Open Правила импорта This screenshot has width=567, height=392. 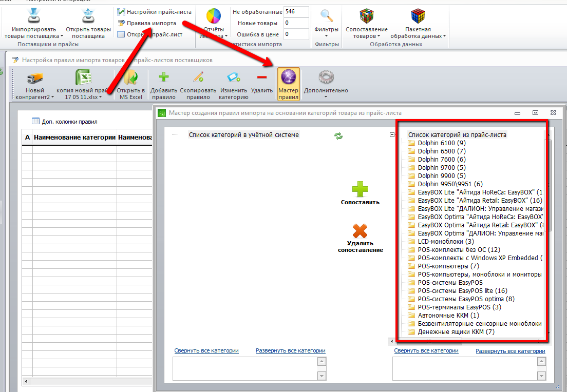(x=147, y=23)
